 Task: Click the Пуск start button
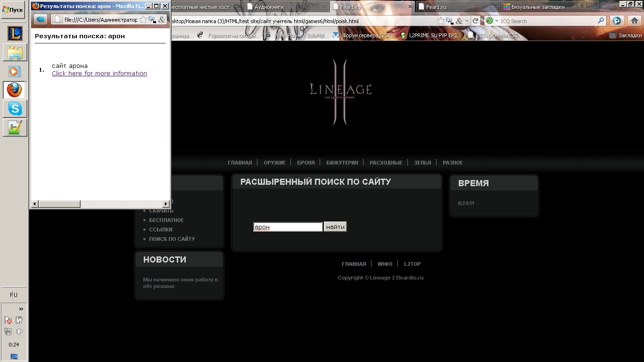tap(13, 9)
